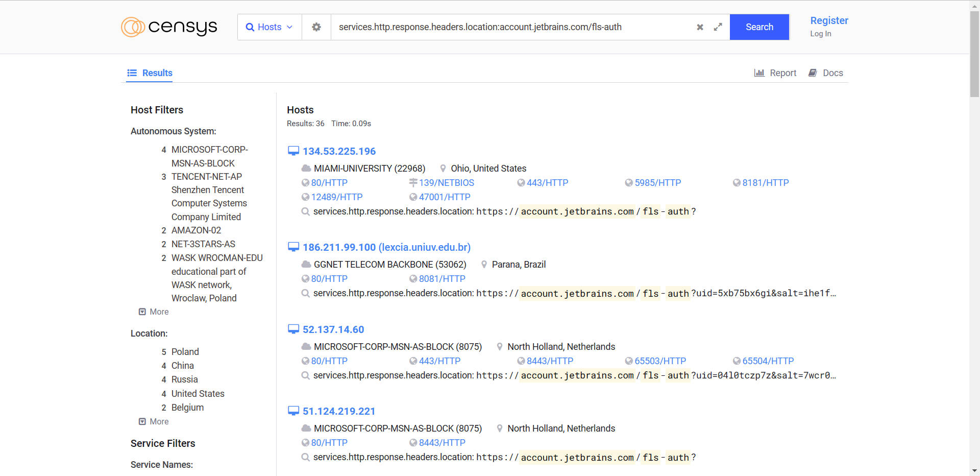The height and width of the screenshot is (476, 980).
Task: Select text MIAMI-UNIVERSITY (22968)
Action: pos(370,169)
